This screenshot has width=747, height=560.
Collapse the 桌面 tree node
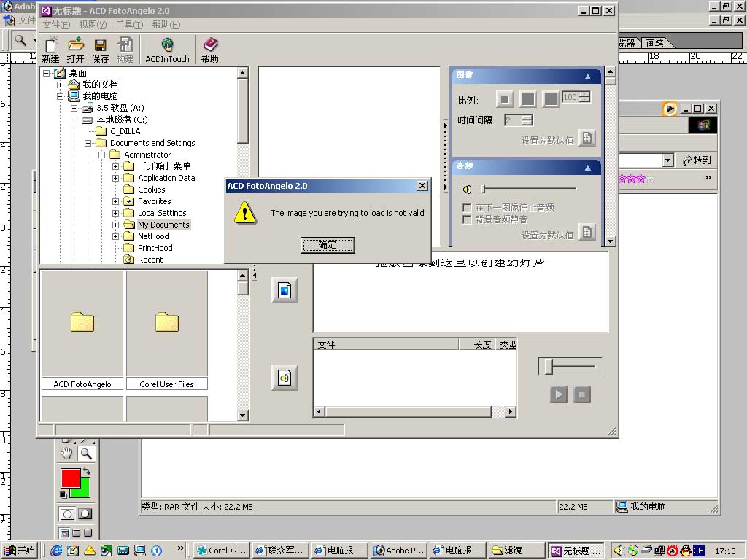pos(46,73)
